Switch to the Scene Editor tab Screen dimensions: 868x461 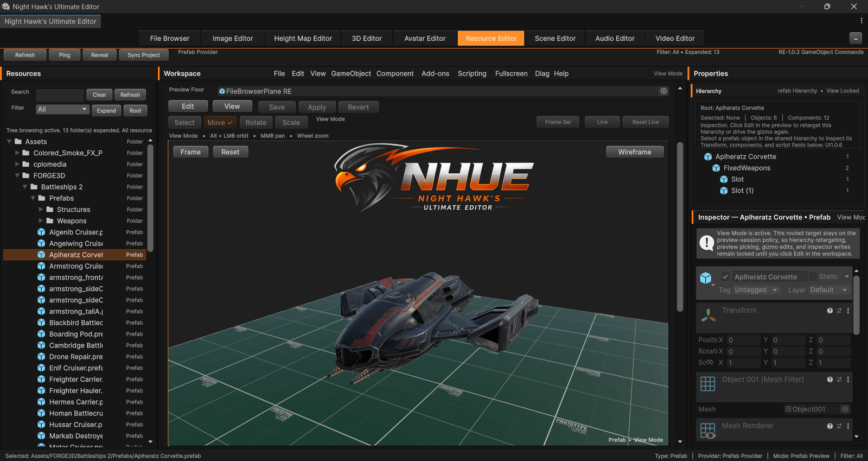pos(555,39)
